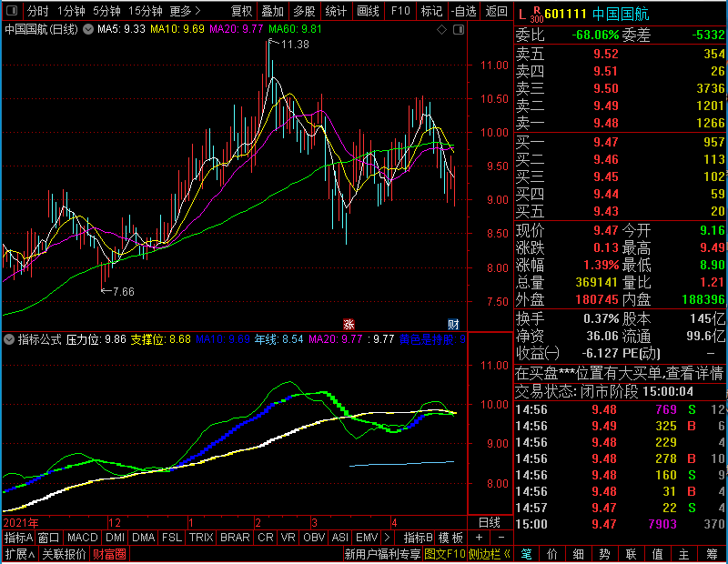
Task: Zoom out chart with minus button
Action: (501, 538)
